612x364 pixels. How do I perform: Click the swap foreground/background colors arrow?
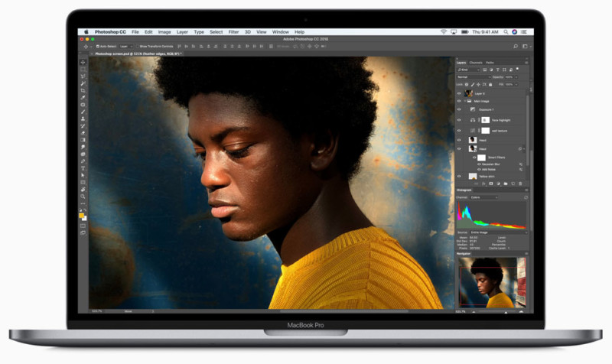coord(85,210)
